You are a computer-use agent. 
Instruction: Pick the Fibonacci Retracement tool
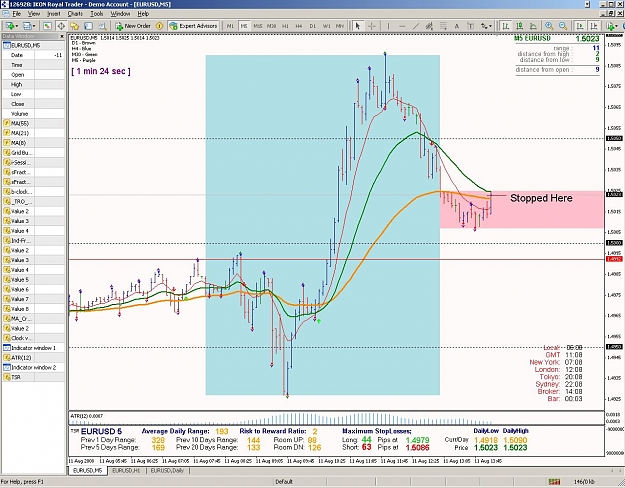[443, 26]
